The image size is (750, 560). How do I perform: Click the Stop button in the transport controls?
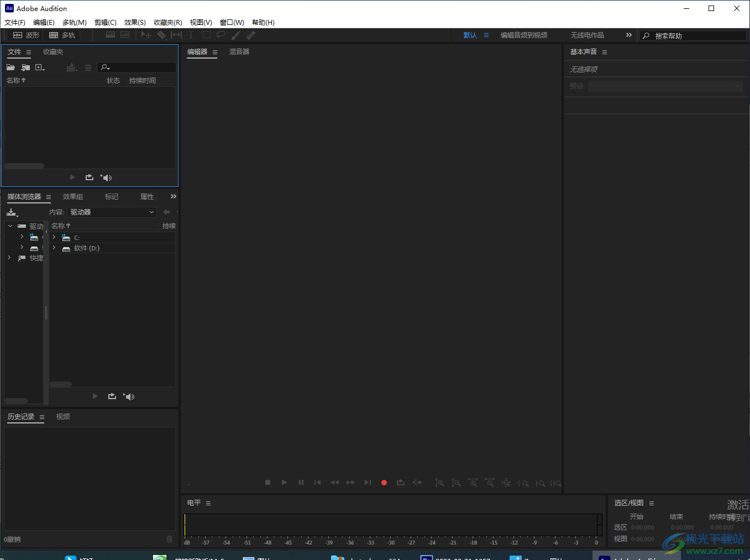coord(268,483)
